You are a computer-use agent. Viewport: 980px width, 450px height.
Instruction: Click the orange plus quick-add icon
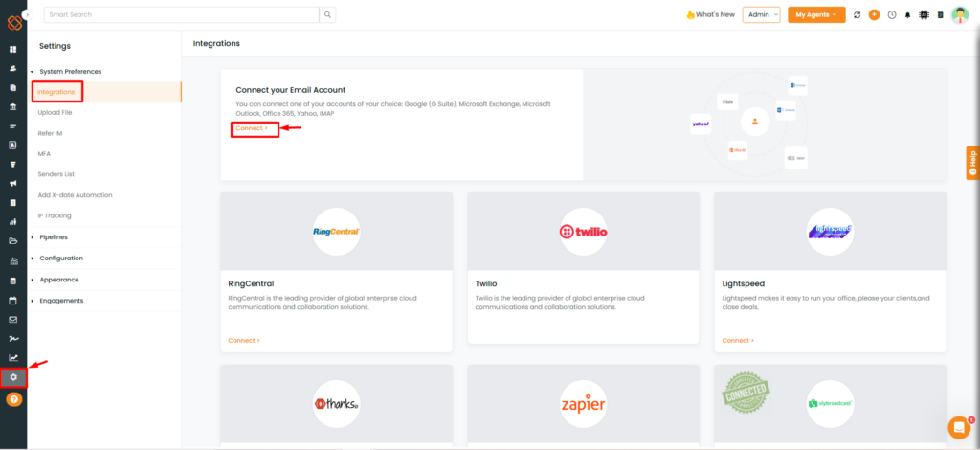click(875, 15)
